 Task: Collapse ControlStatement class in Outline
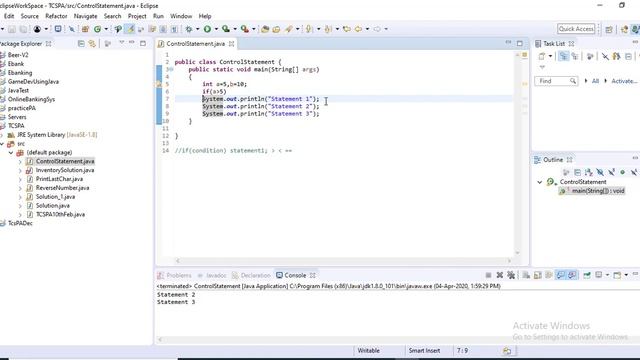[x=540, y=182]
